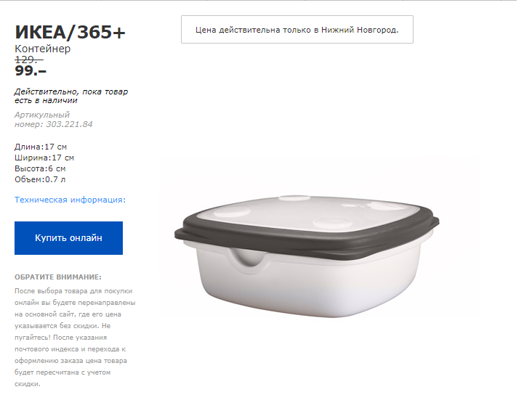Click the ОБРАТИТЕ ВНИМАНИЕ heading
The height and width of the screenshot is (408, 532).
(x=58, y=277)
